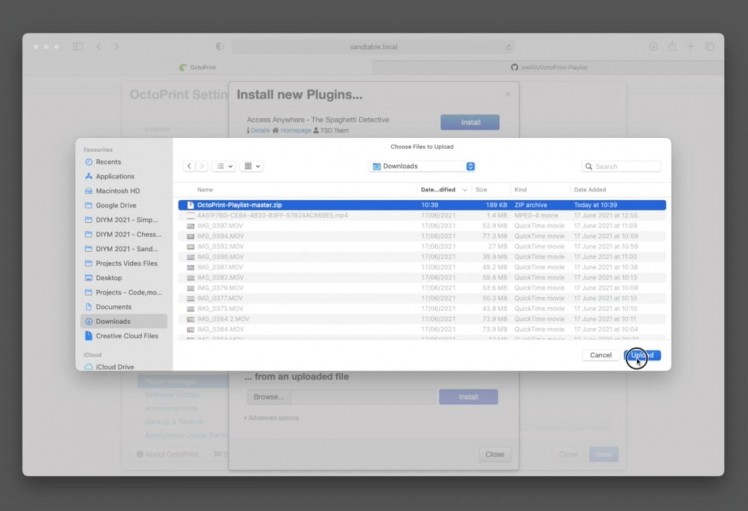748x511 pixels.
Task: Click Safari's forward navigation arrow
Action: click(x=116, y=46)
